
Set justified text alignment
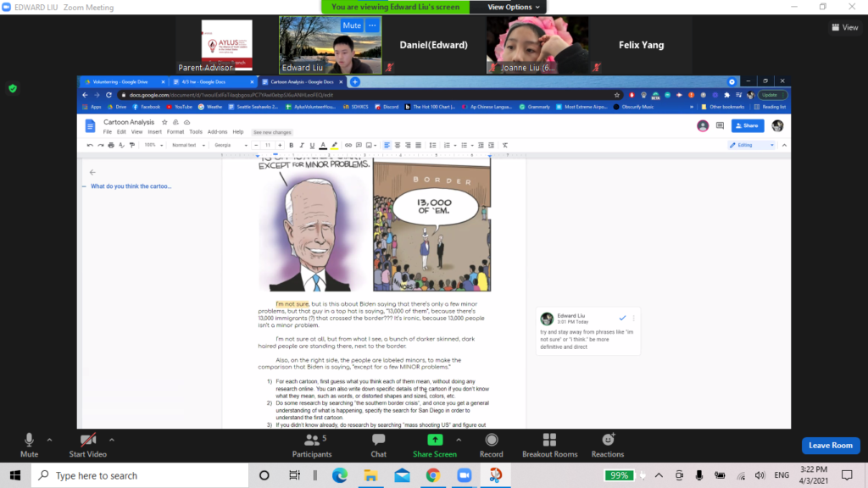coord(419,145)
